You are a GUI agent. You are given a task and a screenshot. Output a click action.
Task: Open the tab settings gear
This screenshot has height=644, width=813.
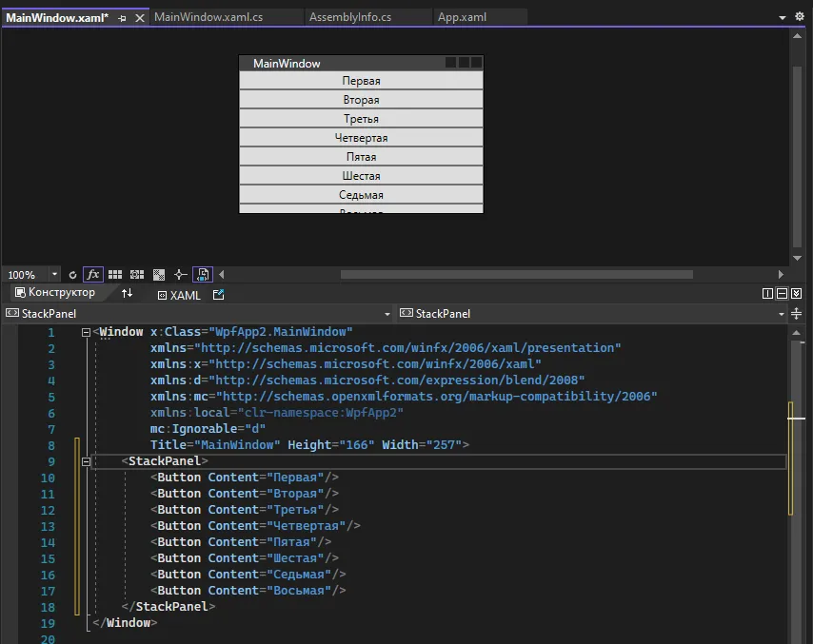pyautogui.click(x=799, y=16)
